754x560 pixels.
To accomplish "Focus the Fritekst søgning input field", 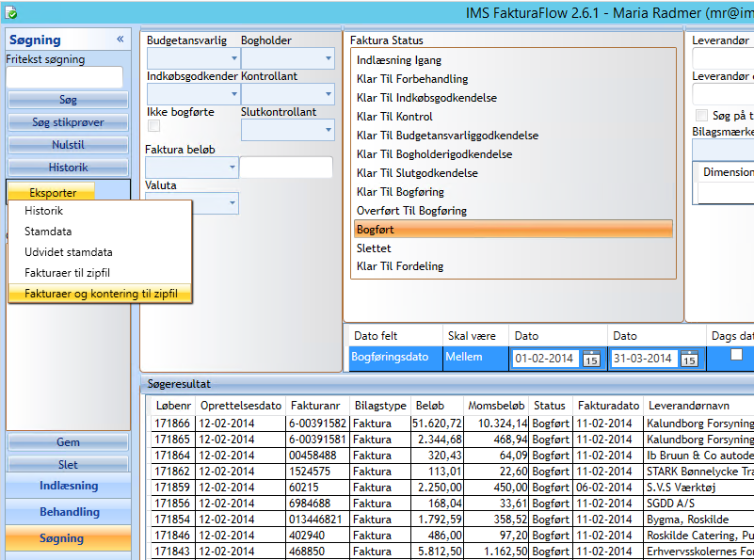I will point(64,77).
